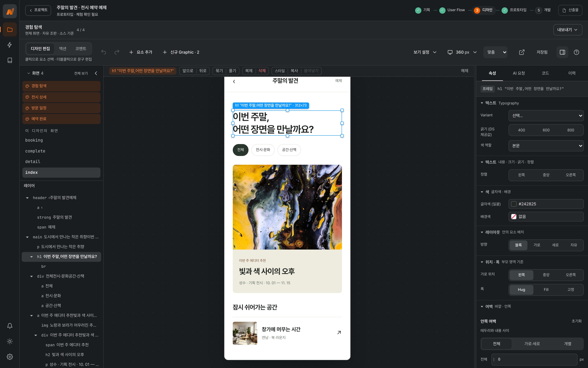Click the 배경색 없음 swatch

[x=514, y=217]
